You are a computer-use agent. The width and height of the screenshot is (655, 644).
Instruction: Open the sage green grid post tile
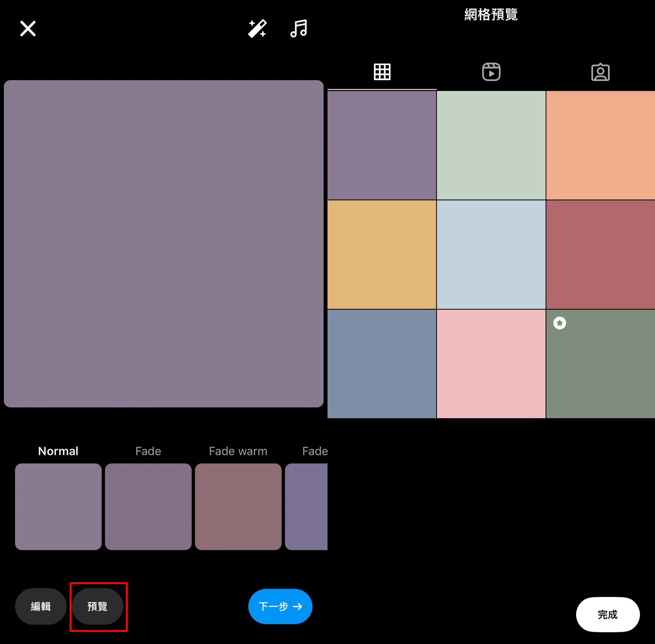600,364
